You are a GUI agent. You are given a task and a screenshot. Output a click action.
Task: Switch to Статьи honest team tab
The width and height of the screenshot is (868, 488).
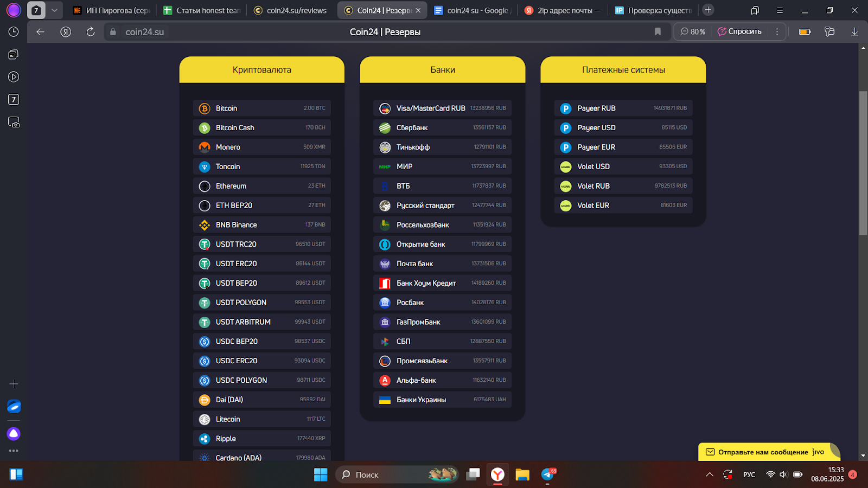pyautogui.click(x=202, y=10)
